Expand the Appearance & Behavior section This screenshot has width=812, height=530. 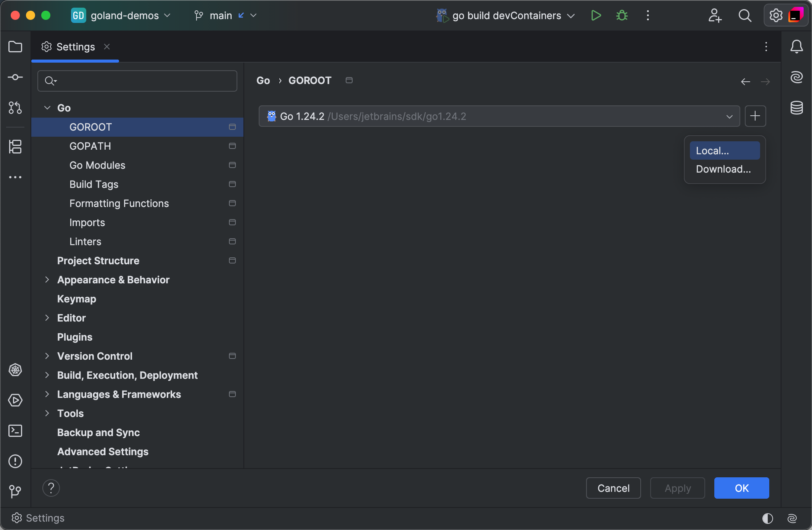click(x=47, y=280)
